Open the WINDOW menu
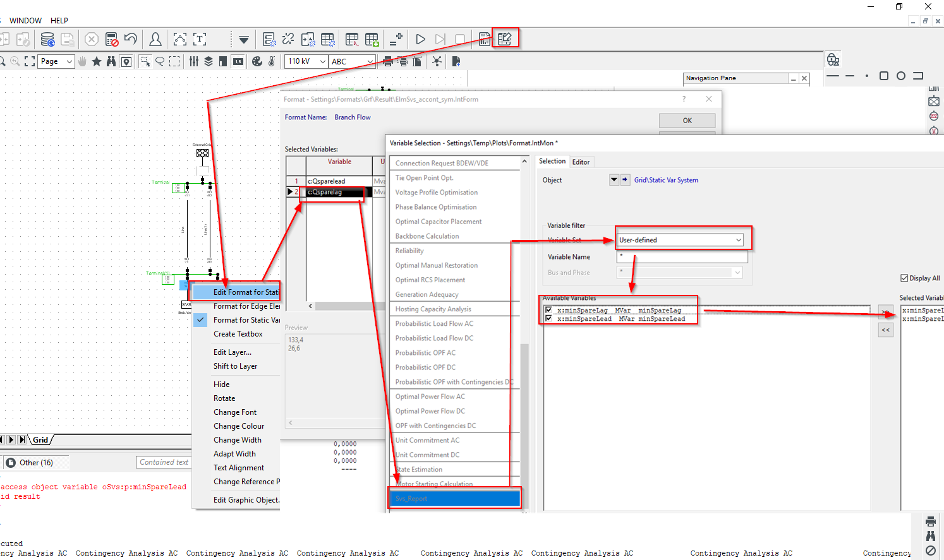944x560 pixels. pyautogui.click(x=26, y=21)
